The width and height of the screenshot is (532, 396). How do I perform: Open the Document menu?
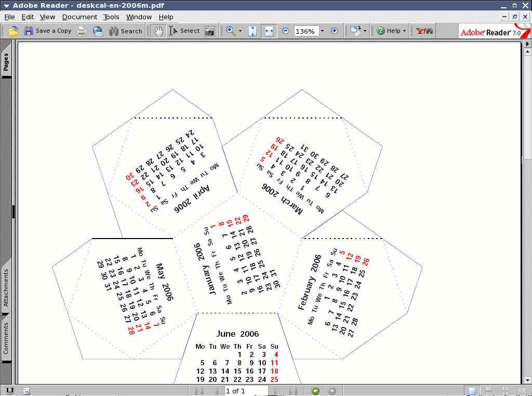pos(79,17)
